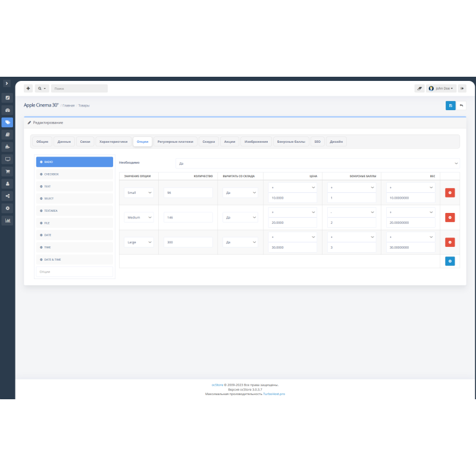Click the + quick add toolbar icon
476x476 pixels.
click(x=28, y=87)
